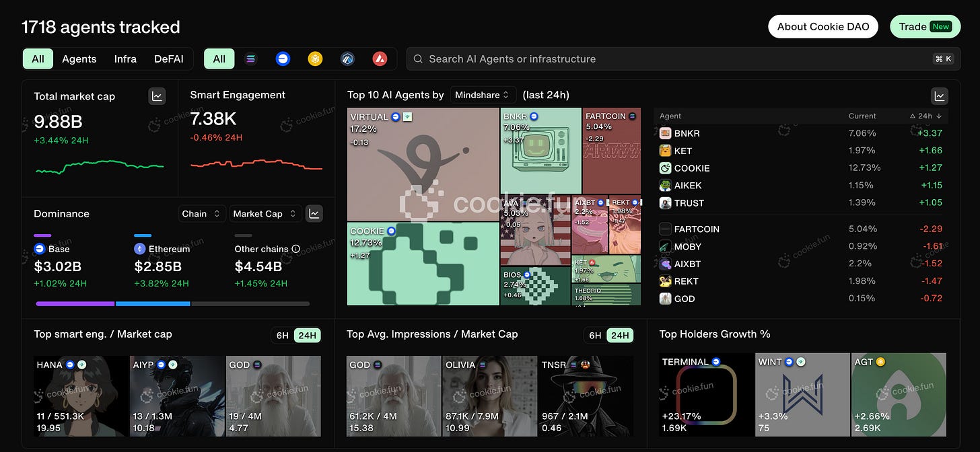Open the Mindshare dropdown

483,95
